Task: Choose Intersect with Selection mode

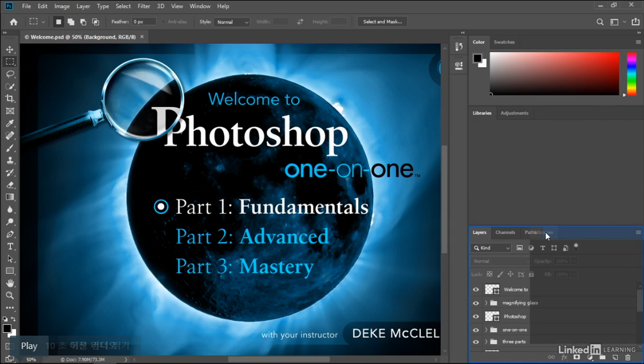Action: coord(95,22)
